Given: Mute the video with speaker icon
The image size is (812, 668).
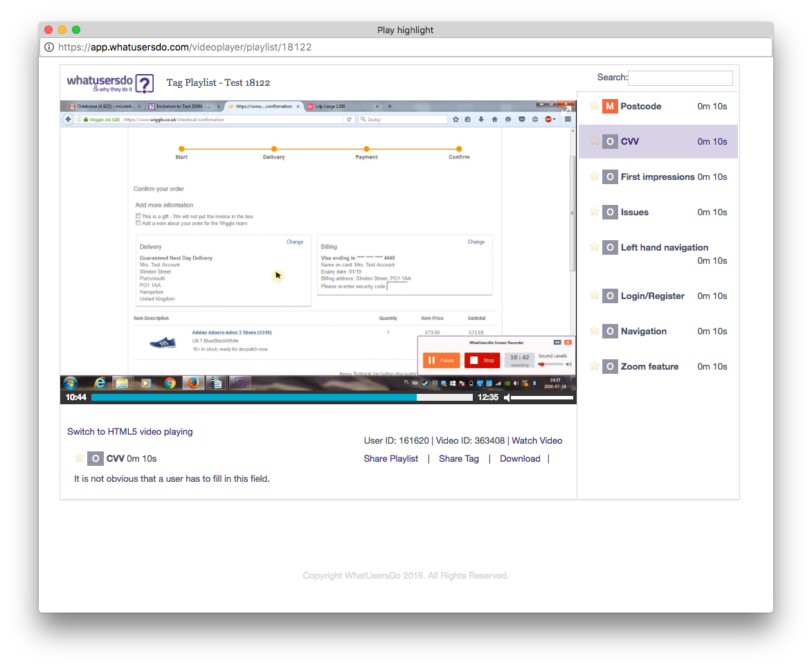Looking at the screenshot, I should pos(507,397).
